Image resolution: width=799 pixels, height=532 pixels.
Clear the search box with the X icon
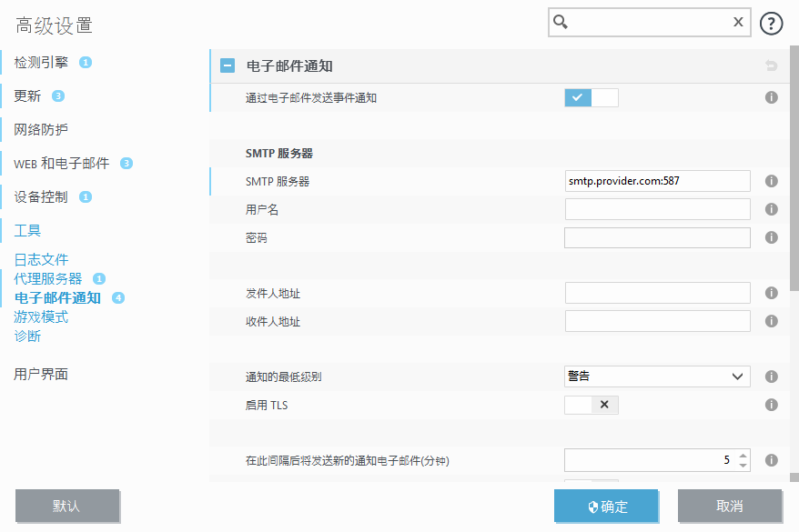[738, 22]
